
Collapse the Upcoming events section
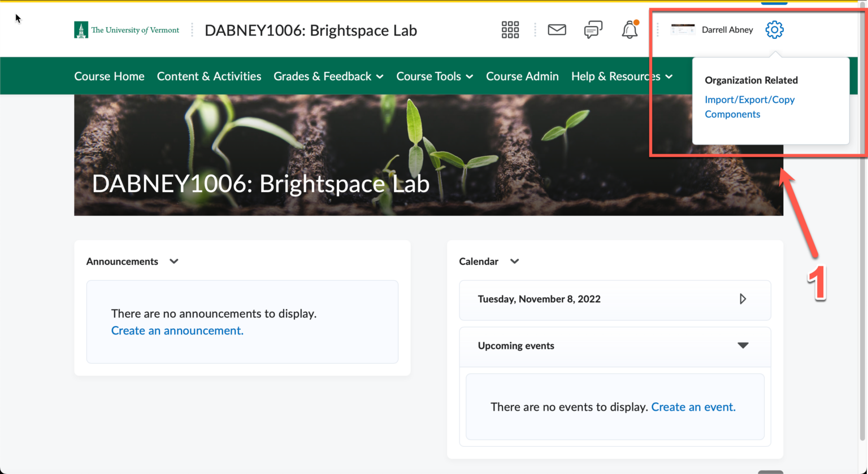(x=744, y=346)
